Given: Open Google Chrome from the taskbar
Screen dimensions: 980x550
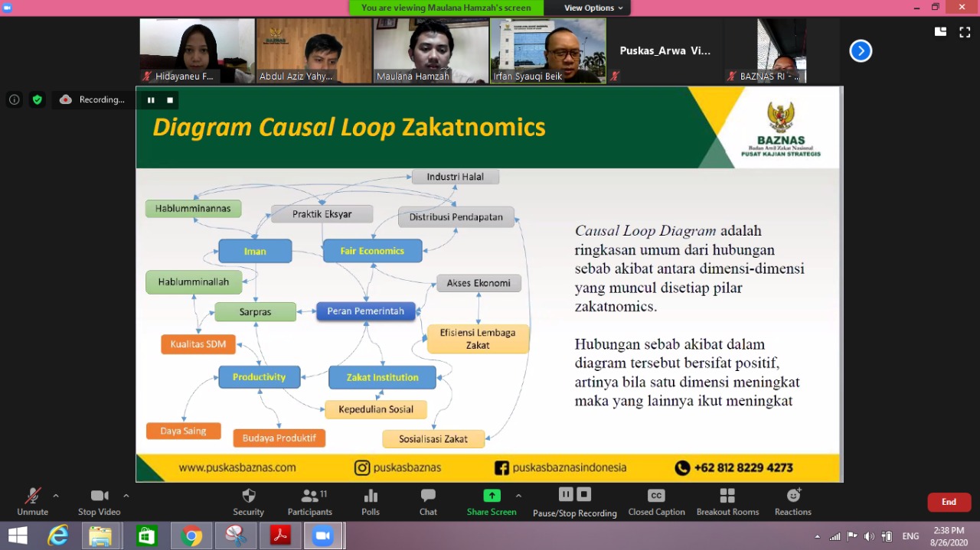Looking at the screenshot, I should click(191, 536).
